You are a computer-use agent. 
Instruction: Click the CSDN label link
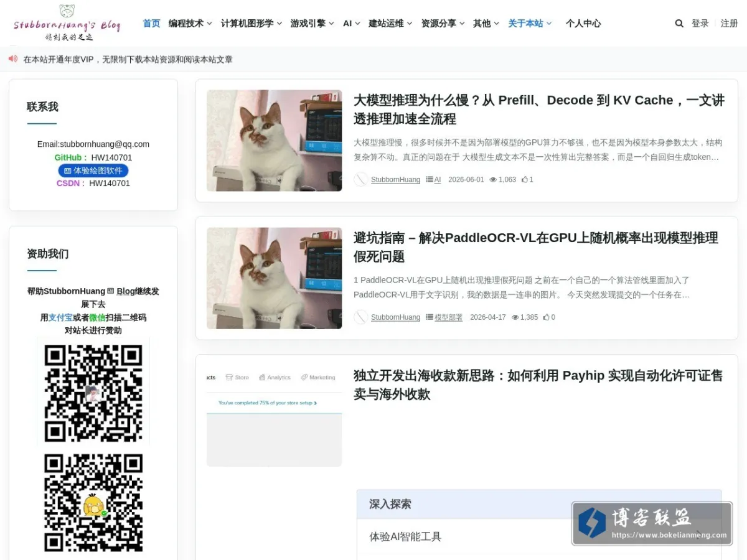coord(70,184)
